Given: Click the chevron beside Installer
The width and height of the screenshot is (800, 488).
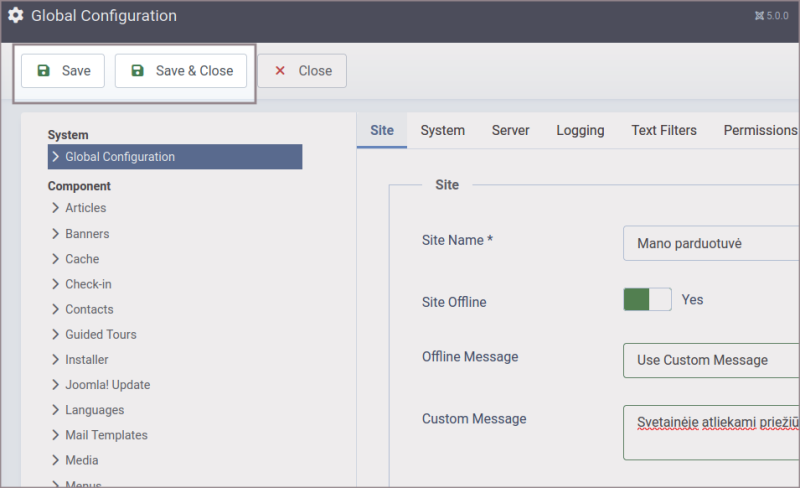Looking at the screenshot, I should click(56, 360).
